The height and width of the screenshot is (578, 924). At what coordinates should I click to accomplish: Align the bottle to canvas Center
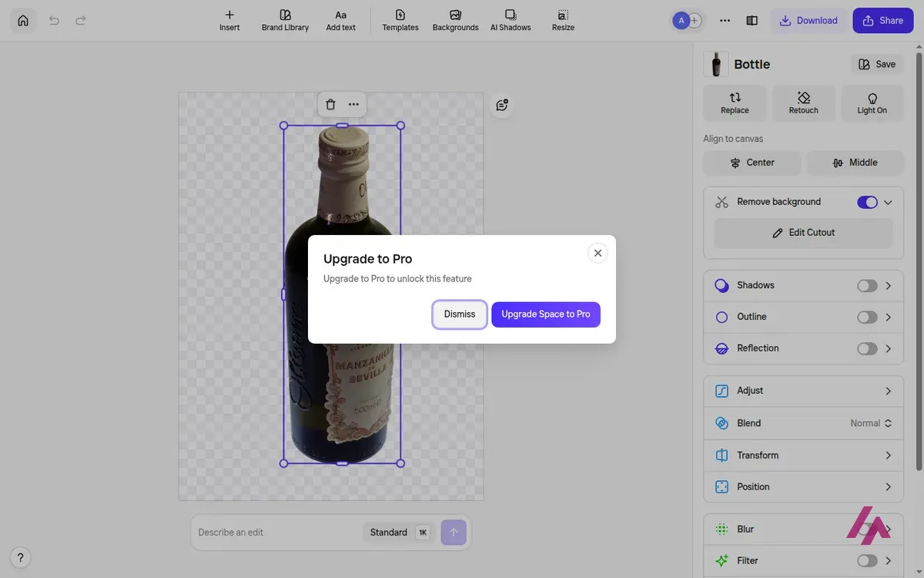(x=752, y=163)
